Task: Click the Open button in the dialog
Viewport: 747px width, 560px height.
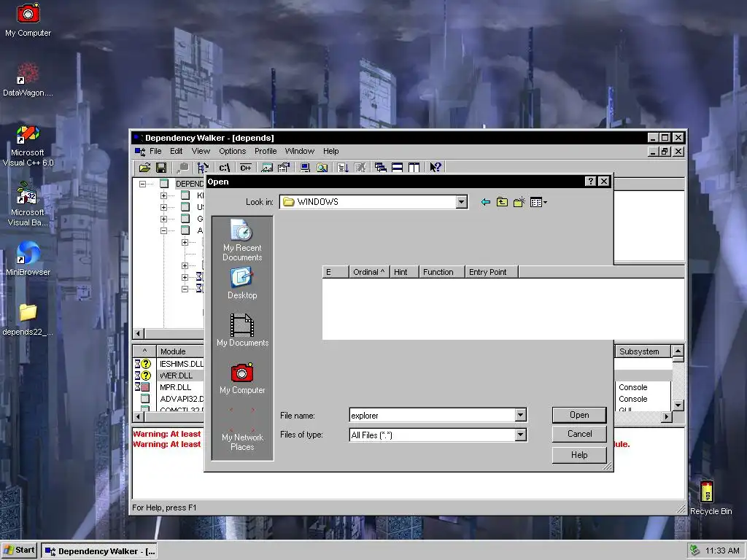Action: point(579,415)
